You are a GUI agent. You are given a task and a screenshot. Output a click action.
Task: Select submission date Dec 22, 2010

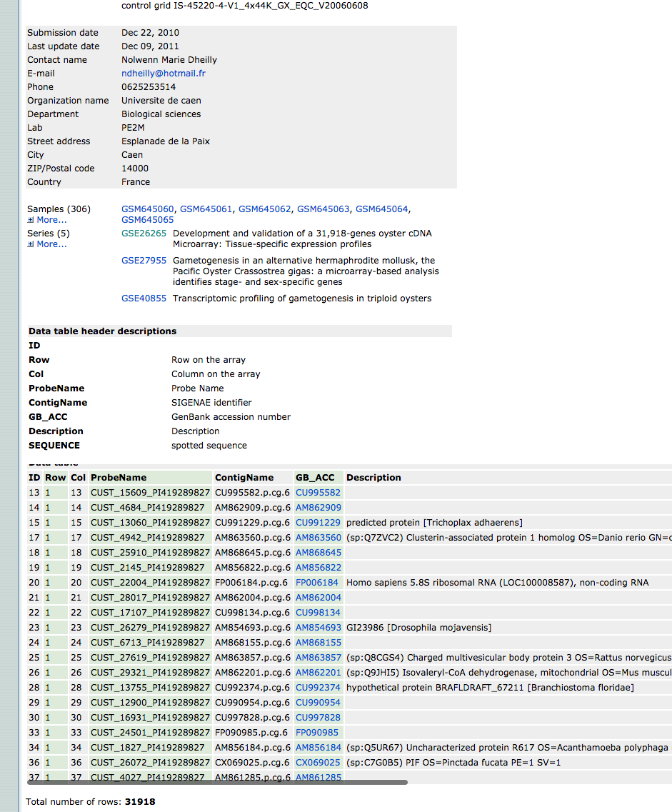click(x=150, y=33)
